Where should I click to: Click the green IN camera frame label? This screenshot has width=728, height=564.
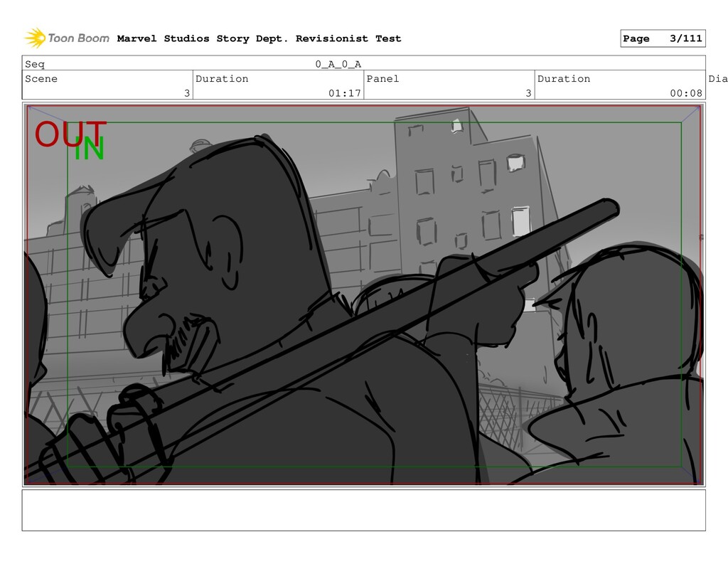tap(90, 149)
